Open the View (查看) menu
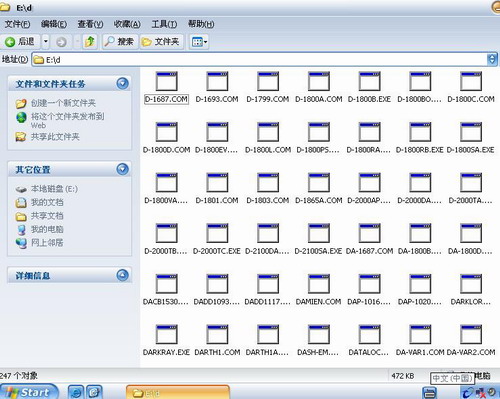Viewport: 500px width, 399px height. tap(90, 24)
